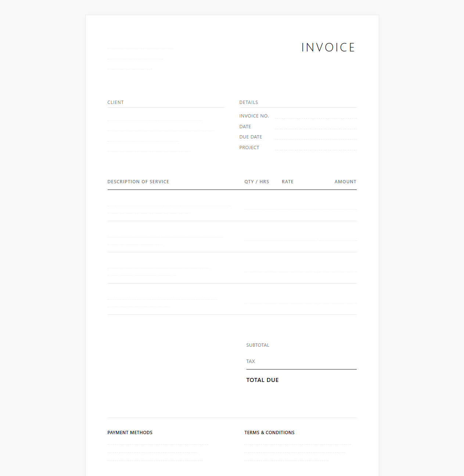Click the DUE DATE field line

point(316,137)
